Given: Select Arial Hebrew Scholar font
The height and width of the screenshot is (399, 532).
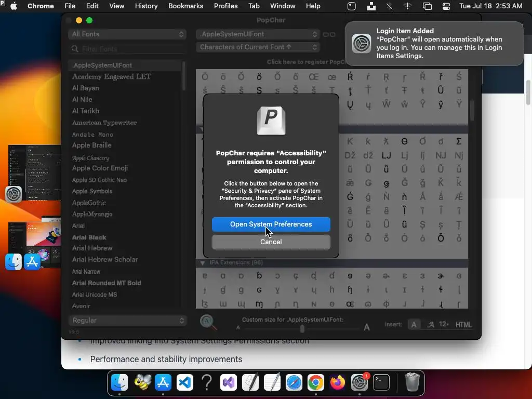Looking at the screenshot, I should (105, 260).
